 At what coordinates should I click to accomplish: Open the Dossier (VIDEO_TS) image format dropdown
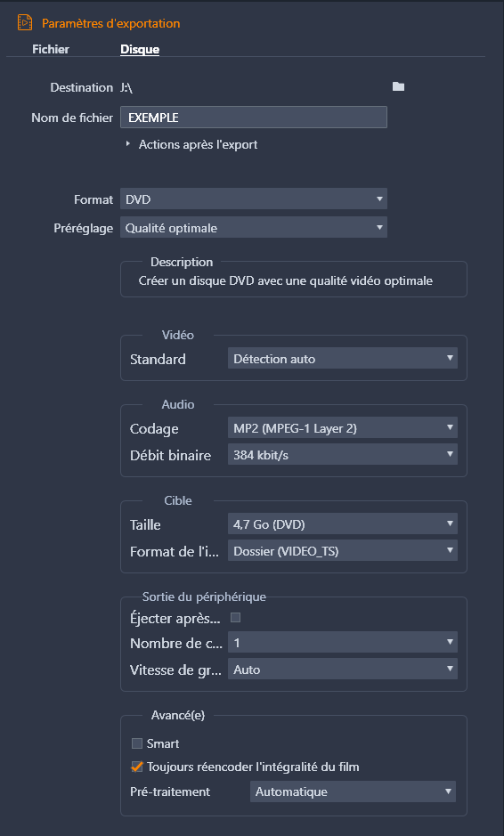pos(343,550)
